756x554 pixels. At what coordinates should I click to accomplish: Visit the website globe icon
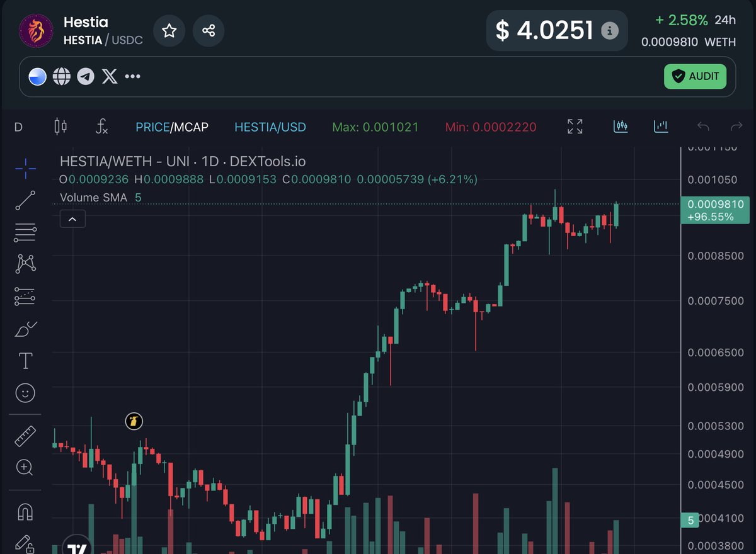click(x=62, y=77)
